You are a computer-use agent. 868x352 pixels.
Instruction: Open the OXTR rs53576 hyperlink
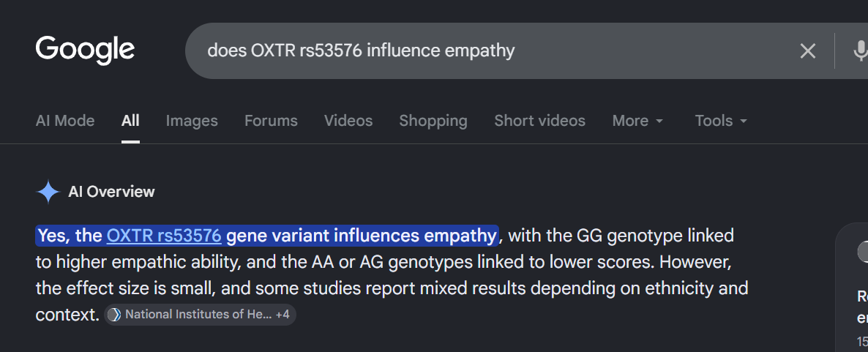coord(164,236)
